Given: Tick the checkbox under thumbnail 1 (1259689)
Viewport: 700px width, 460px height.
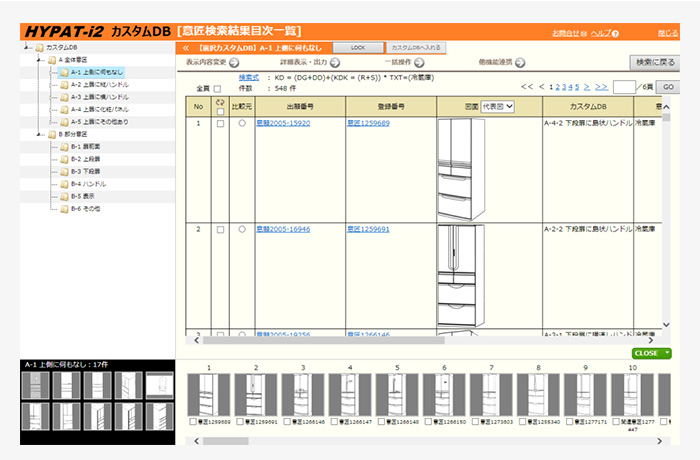Looking at the screenshot, I should (x=193, y=422).
